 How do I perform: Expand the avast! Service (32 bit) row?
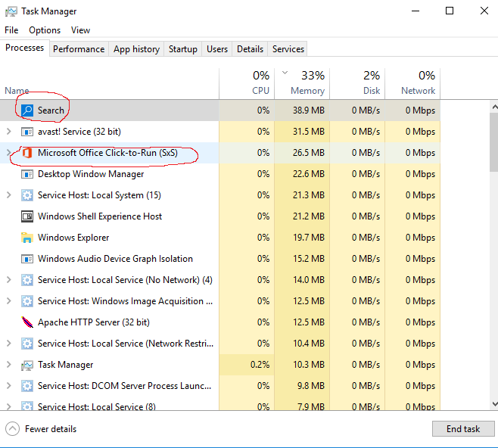coord(9,132)
